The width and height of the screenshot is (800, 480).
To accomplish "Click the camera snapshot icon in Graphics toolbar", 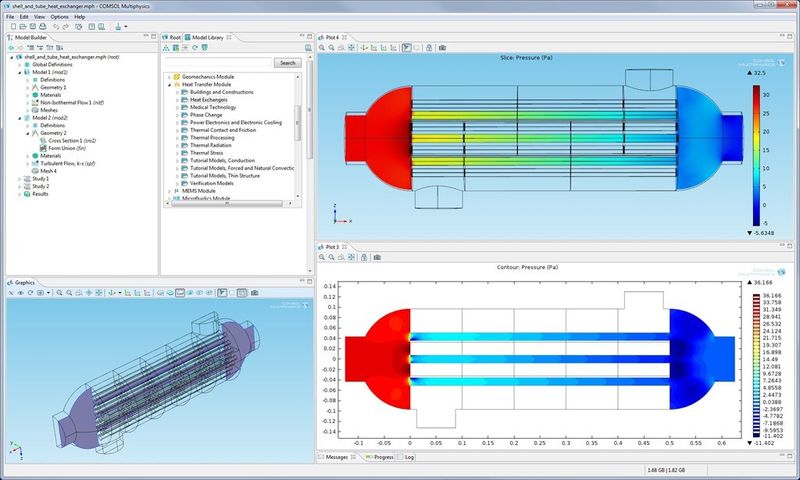I will click(255, 293).
